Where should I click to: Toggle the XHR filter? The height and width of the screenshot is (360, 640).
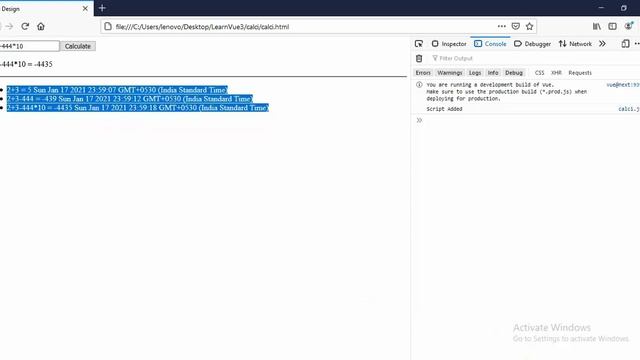point(556,73)
